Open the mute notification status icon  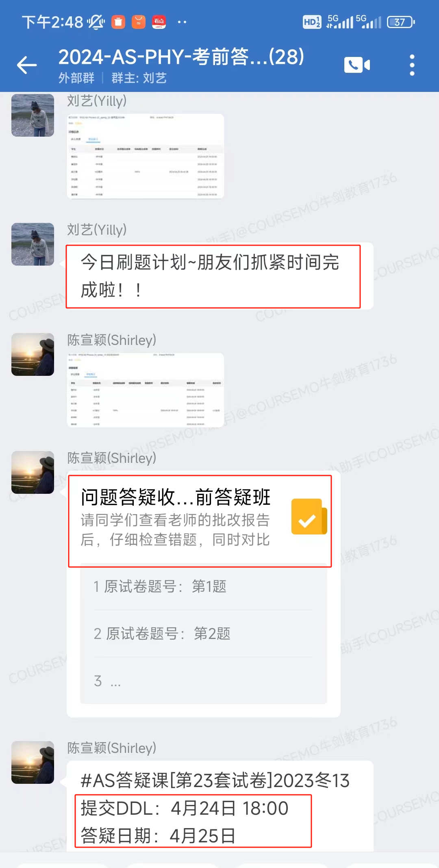(x=96, y=22)
